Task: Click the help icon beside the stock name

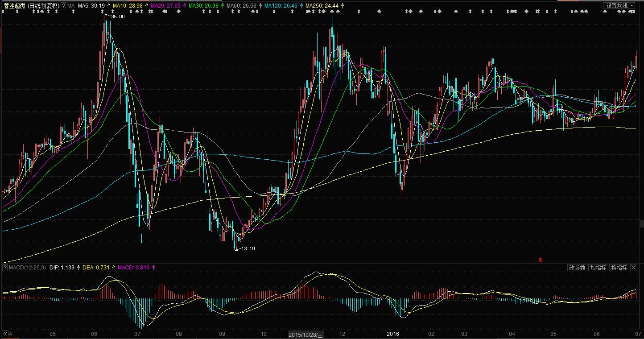Action: (x=63, y=6)
